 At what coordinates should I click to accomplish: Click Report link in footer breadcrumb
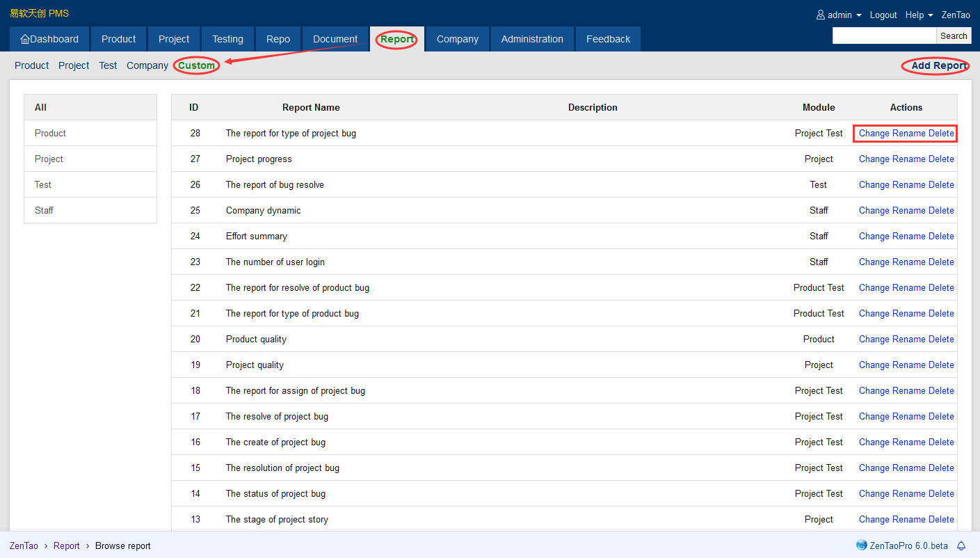coord(67,545)
